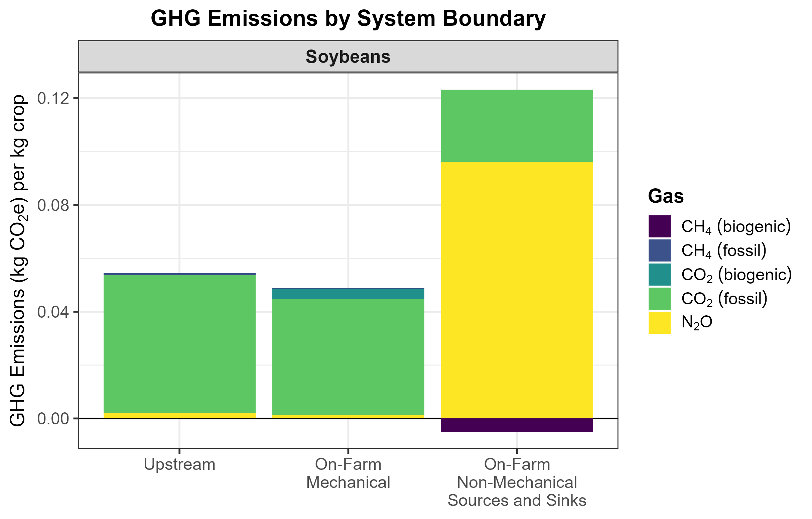Click the green CO2 segment atop Non-Mechanical bar
This screenshot has height=519, width=812.
(517, 125)
